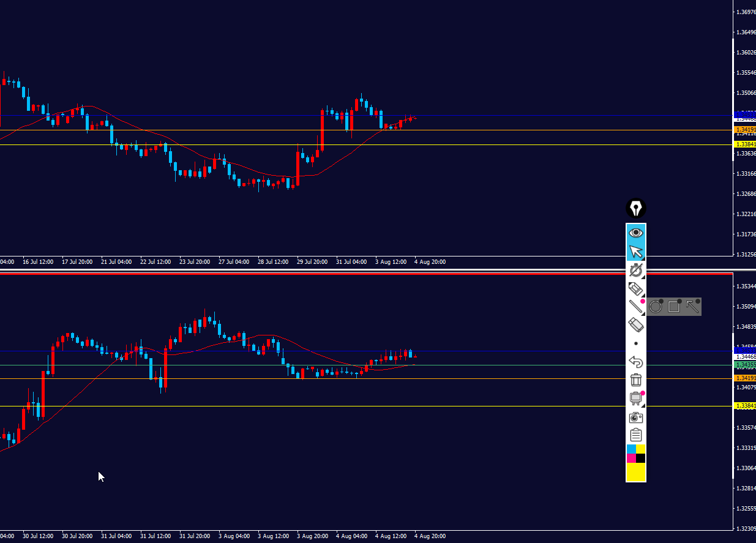Viewport: 756px width, 543px height.
Task: Click the 23 Jul 20:00 time label
Action: tap(195, 262)
